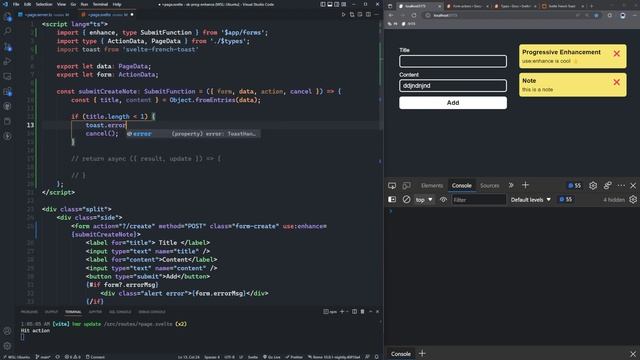
Task: Open Run and Debug view in activity bar
Action: tap(7, 62)
